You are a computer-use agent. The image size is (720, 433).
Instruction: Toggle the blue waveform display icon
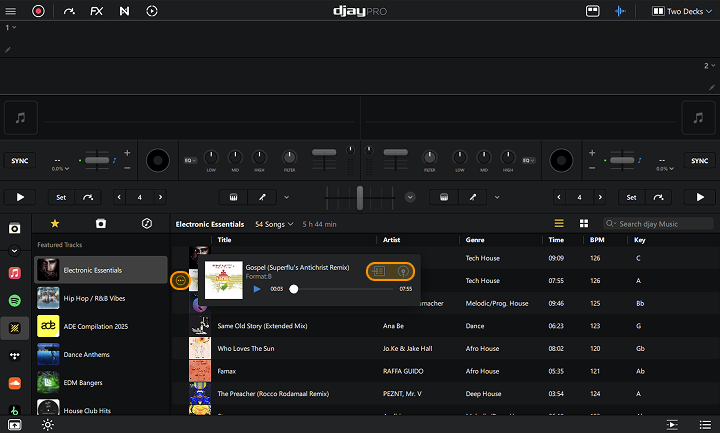(x=620, y=11)
